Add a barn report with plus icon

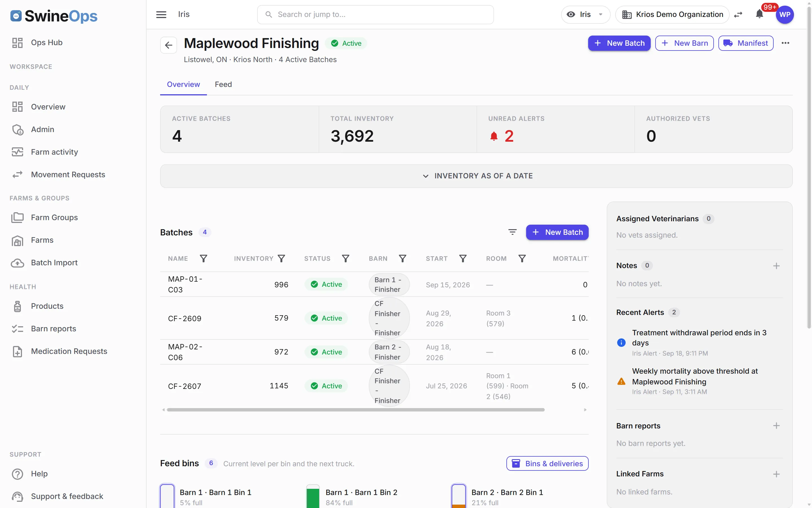[776, 426]
